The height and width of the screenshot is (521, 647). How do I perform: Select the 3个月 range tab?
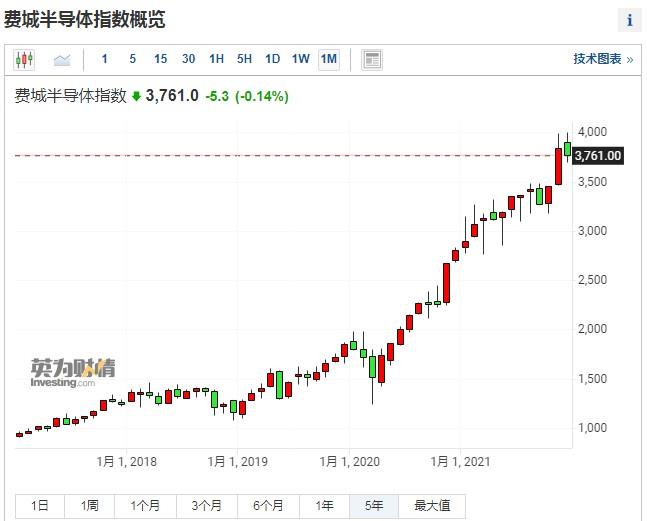[206, 506]
